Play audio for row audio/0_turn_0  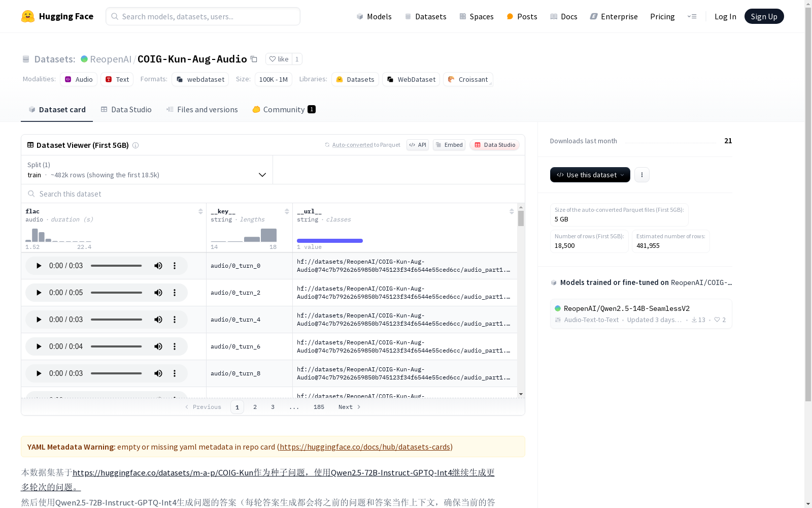pos(39,266)
